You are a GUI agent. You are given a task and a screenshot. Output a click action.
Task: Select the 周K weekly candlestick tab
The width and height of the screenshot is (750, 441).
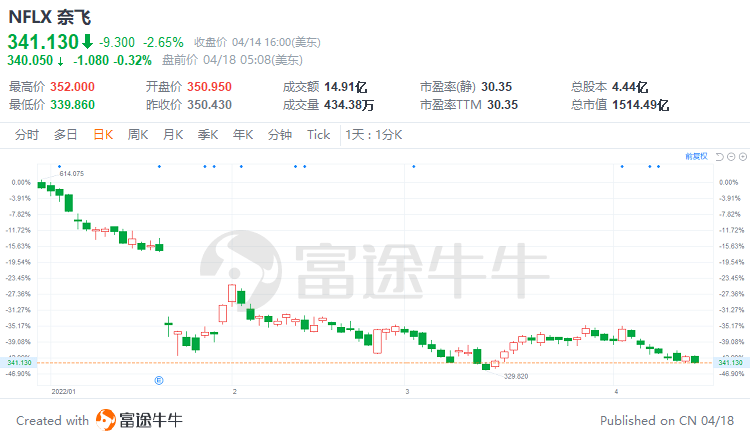click(138, 135)
